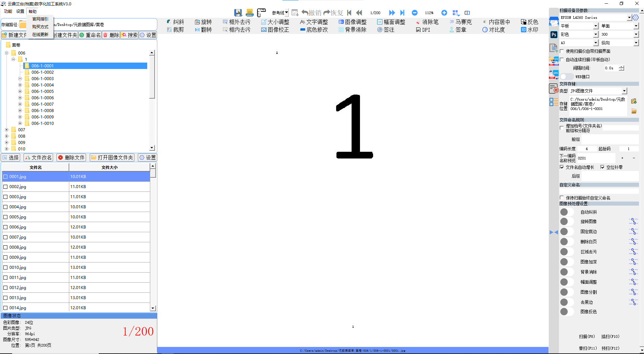The width and height of the screenshot is (644, 354).
Task: Click the 删除文件 button
Action: tap(71, 157)
